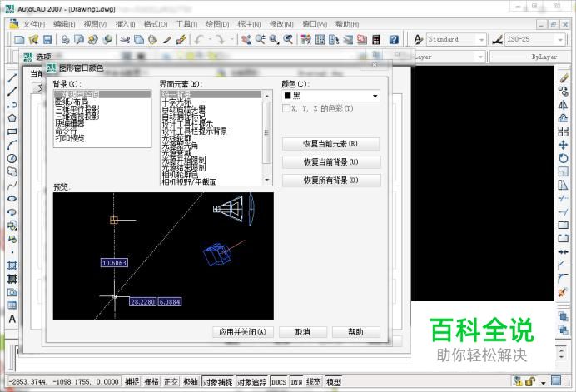This screenshot has width=576, height=392.
Task: Select the Arc tool in the draw toolbar
Action: click(12, 145)
